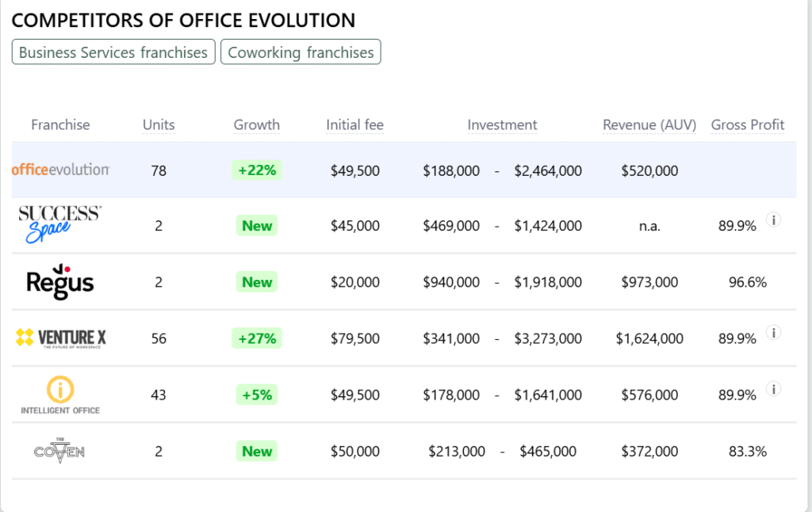Select the Business Services franchises tag
This screenshot has width=812, height=512.
(x=113, y=52)
